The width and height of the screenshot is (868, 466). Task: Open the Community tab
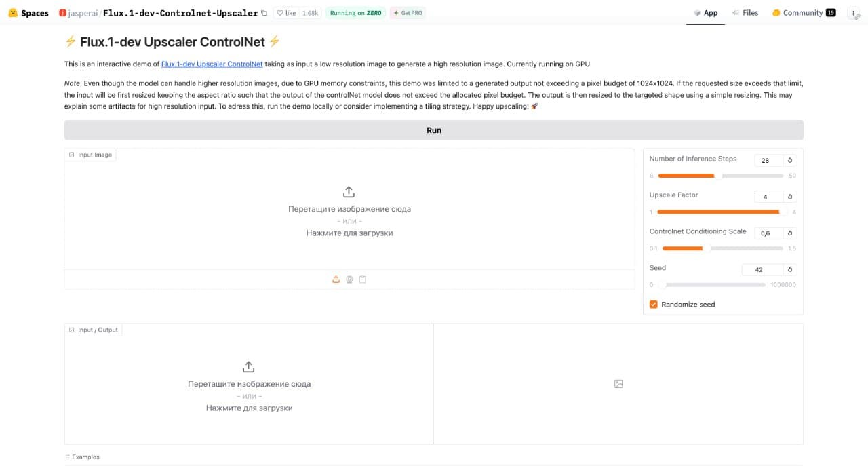click(x=804, y=13)
